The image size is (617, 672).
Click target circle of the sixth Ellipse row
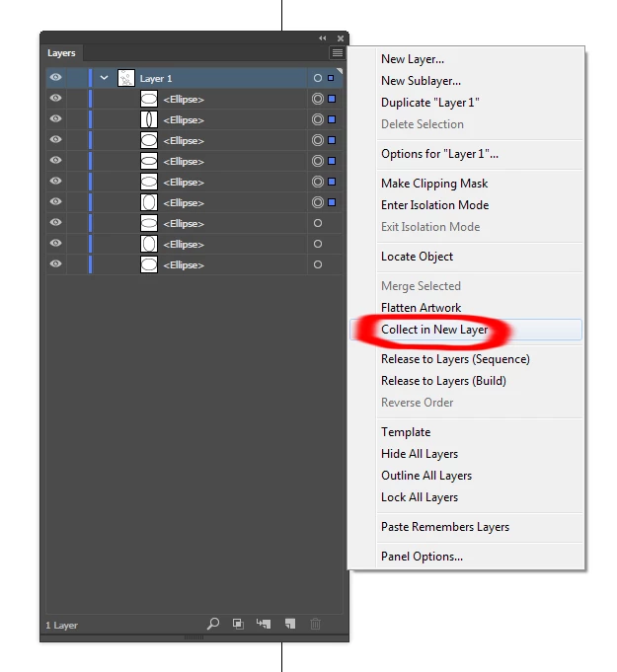(318, 202)
